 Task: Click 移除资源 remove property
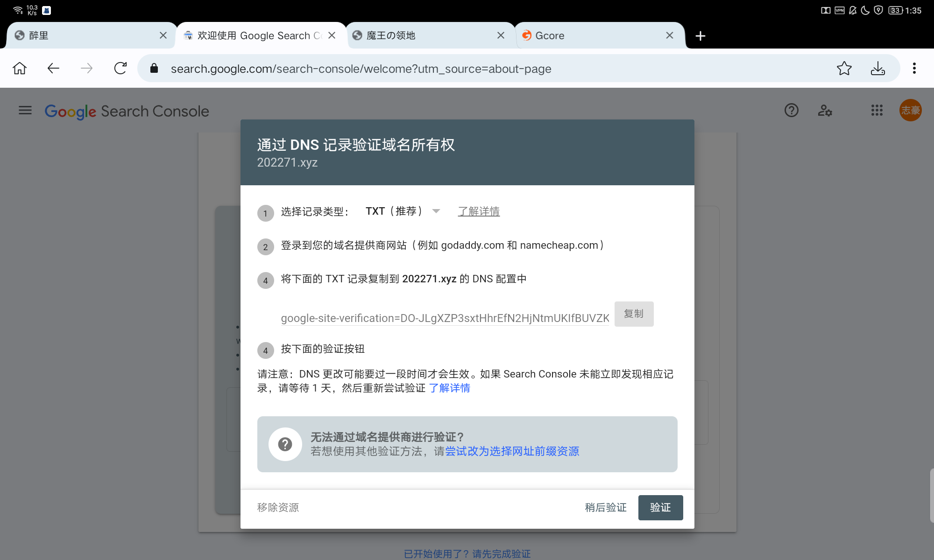(x=278, y=508)
